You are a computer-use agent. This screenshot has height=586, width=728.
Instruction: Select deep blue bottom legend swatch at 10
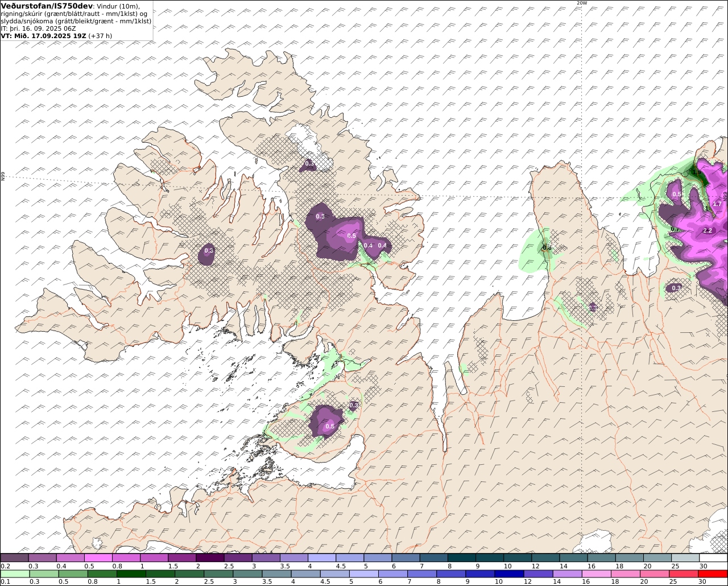coord(509,573)
